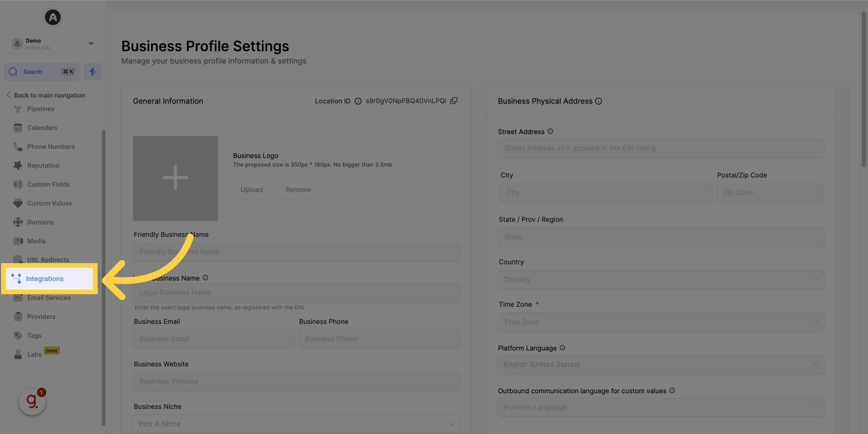The image size is (868, 434).
Task: Click the Business Phone field
Action: coord(379,339)
